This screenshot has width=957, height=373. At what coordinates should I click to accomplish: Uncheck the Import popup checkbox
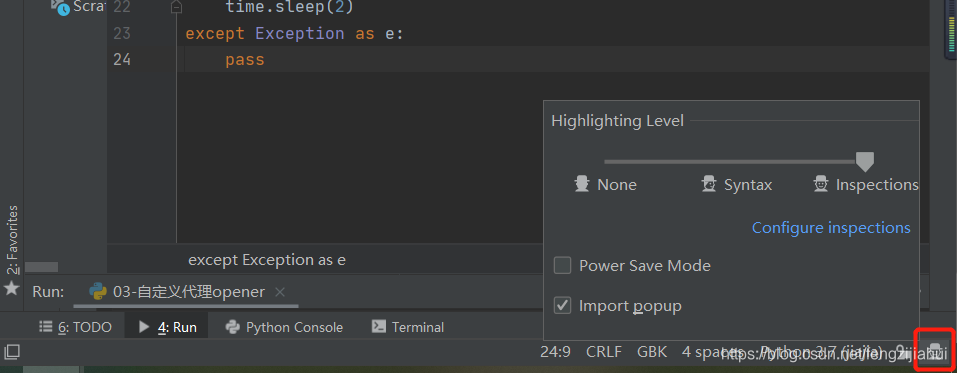click(562, 305)
